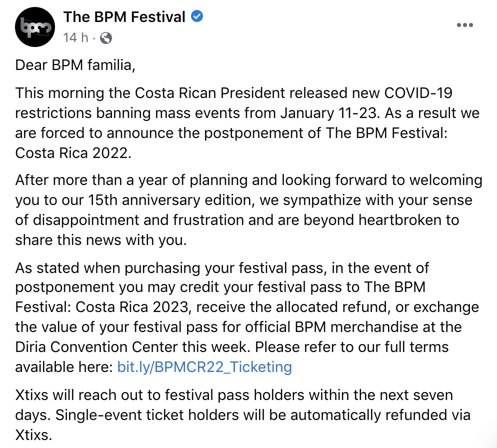Click 'share this news with you.' line

point(101,240)
